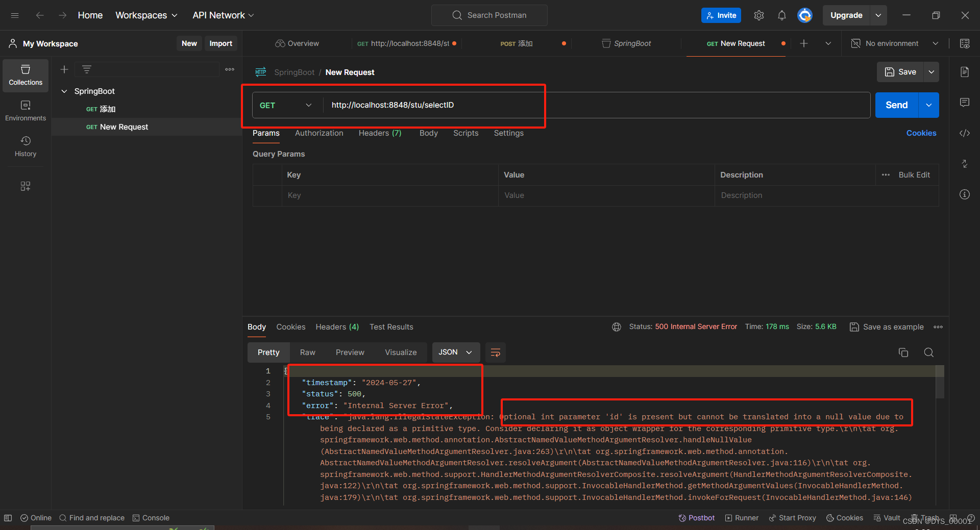Open query params more options dots
Screen dimensions: 980x530
point(886,175)
